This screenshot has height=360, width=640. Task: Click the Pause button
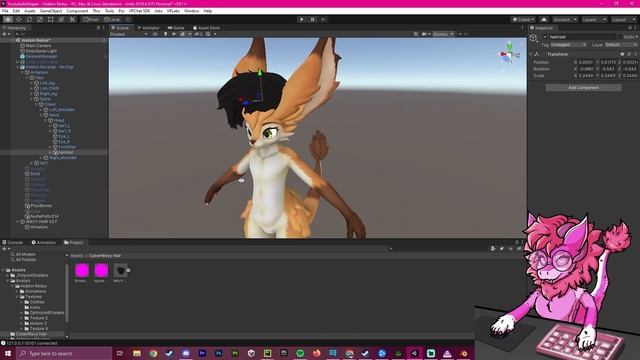(x=312, y=19)
